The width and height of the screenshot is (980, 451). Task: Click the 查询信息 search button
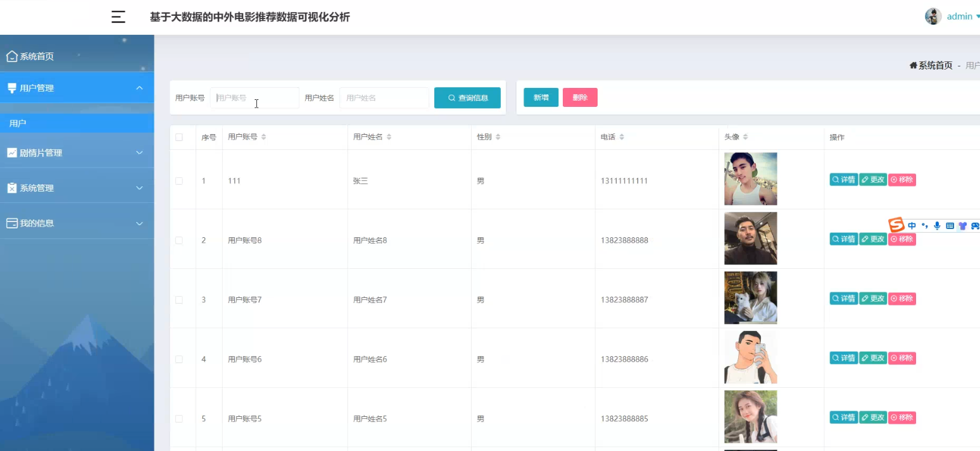click(x=467, y=98)
